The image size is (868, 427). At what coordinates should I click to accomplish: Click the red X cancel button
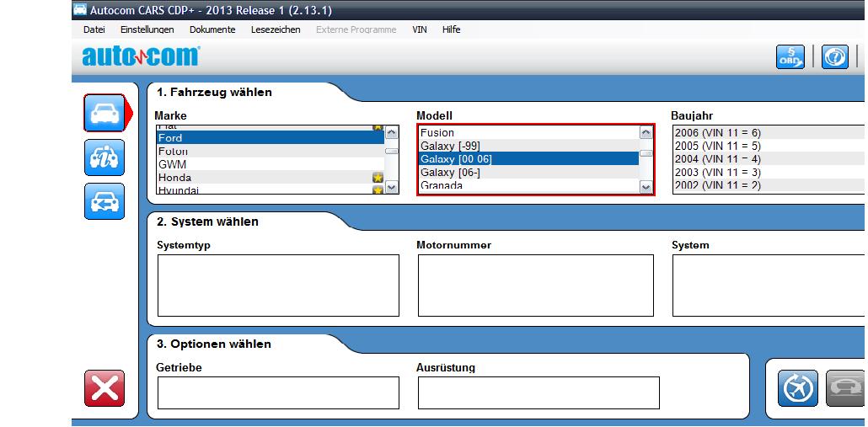tap(104, 388)
